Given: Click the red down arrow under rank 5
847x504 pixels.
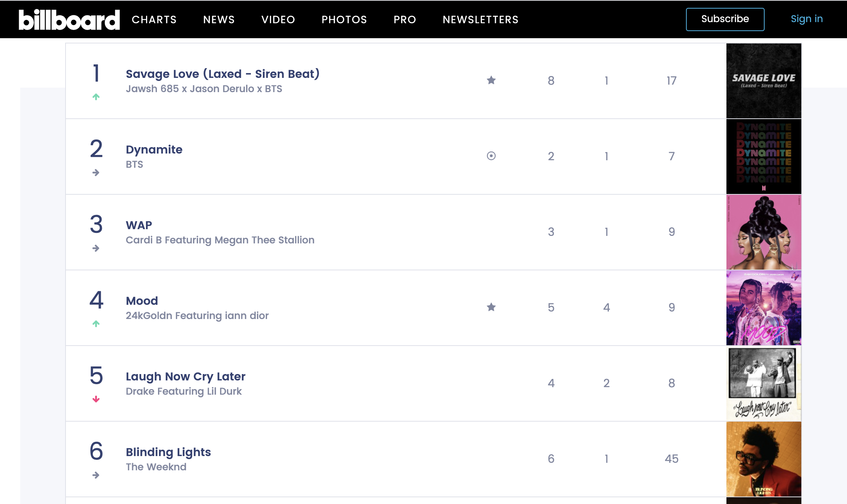Looking at the screenshot, I should pyautogui.click(x=96, y=399).
